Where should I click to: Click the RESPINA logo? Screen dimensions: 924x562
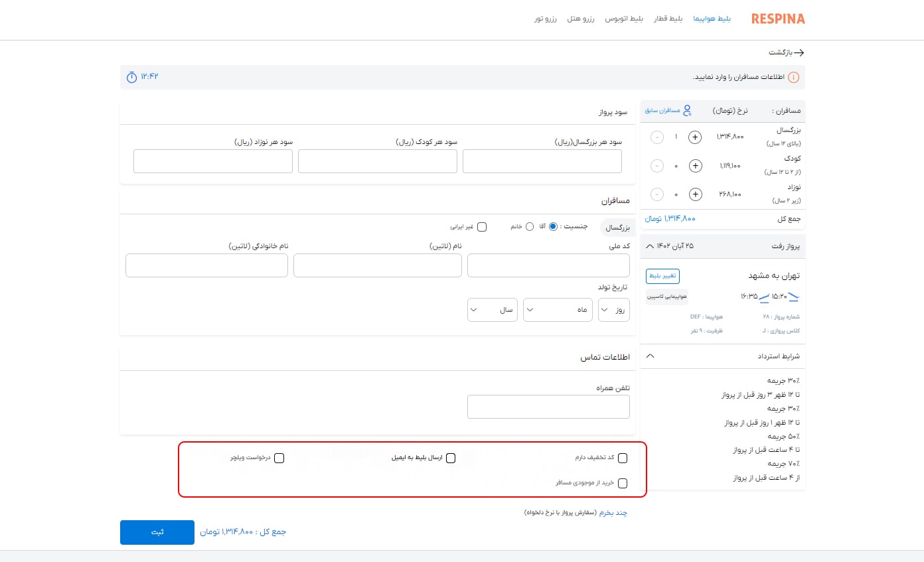(778, 19)
